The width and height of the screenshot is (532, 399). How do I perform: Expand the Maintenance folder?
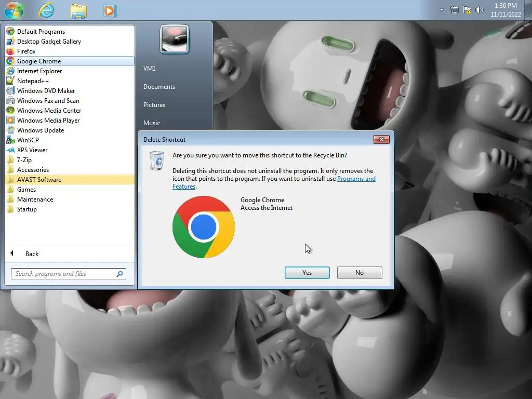tap(70, 199)
